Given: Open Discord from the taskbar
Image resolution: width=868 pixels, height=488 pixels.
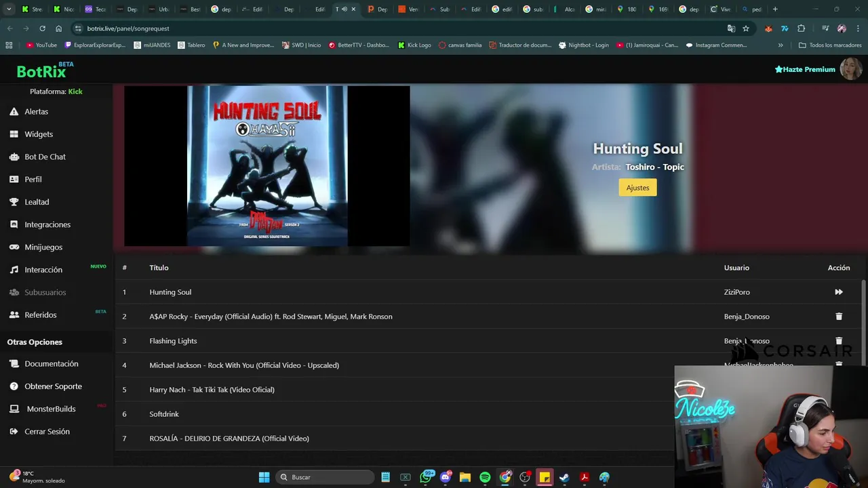Looking at the screenshot, I should point(446,477).
